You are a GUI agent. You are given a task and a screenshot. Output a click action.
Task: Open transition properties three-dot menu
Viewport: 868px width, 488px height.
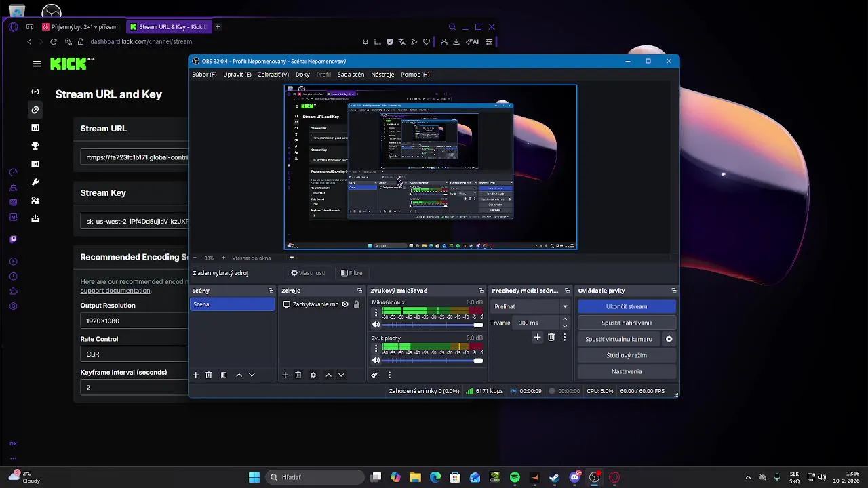(564, 337)
